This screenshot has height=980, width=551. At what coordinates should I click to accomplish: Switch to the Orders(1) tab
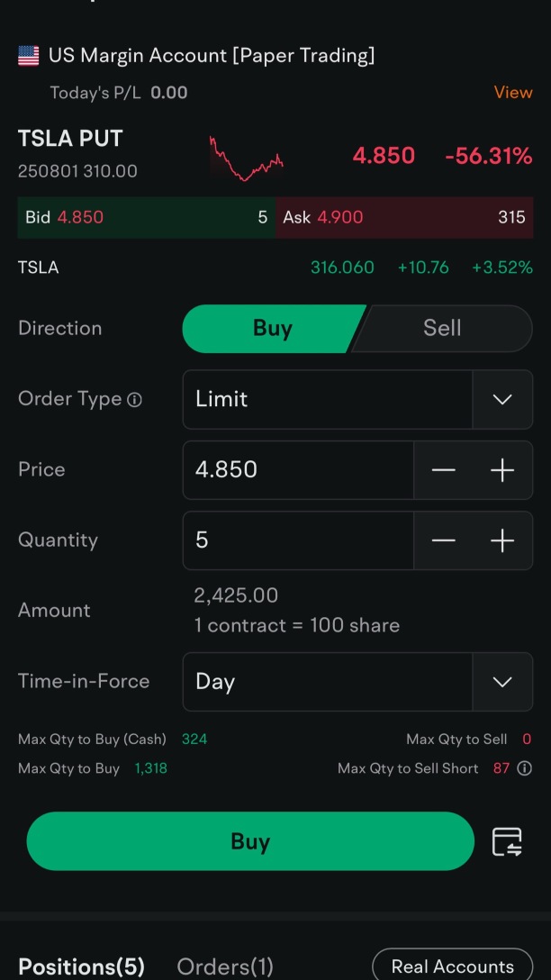pos(225,966)
